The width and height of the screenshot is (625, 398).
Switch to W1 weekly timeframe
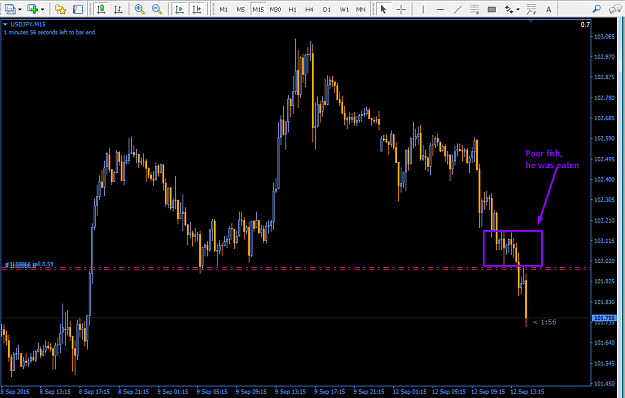[x=344, y=9]
